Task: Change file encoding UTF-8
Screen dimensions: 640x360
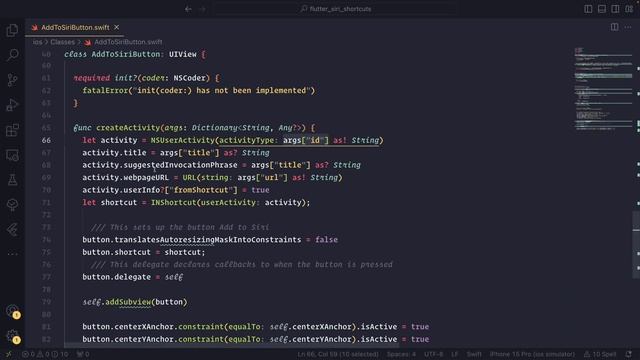Action: pos(433,354)
